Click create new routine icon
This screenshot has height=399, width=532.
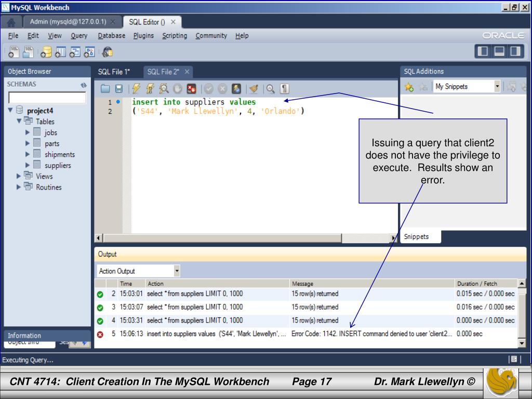click(x=89, y=52)
